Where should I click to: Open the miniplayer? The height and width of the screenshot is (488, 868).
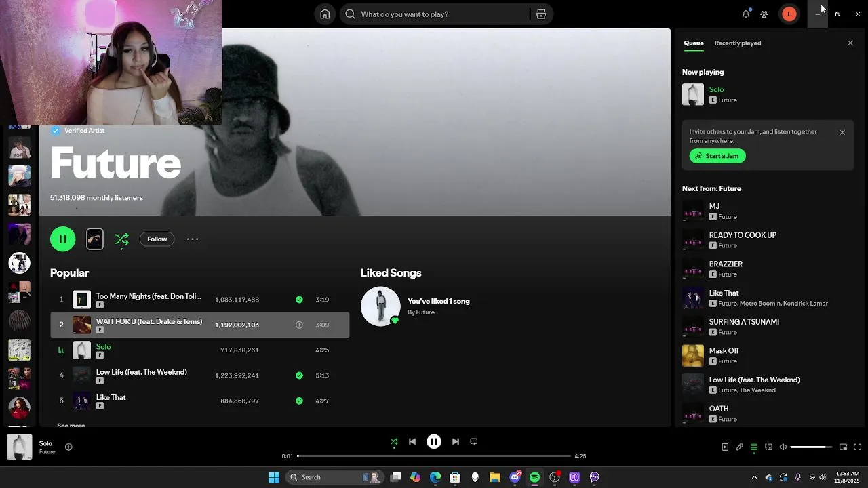pos(843,447)
